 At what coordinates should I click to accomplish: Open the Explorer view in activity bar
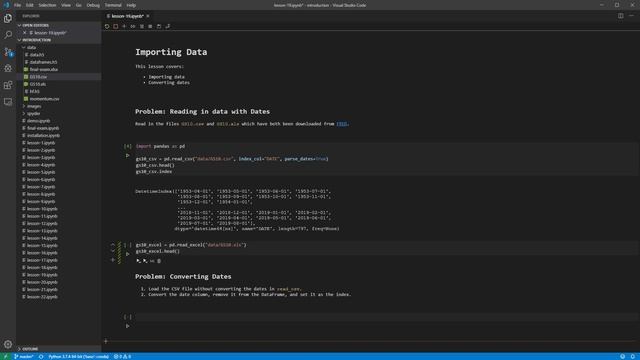(8, 18)
